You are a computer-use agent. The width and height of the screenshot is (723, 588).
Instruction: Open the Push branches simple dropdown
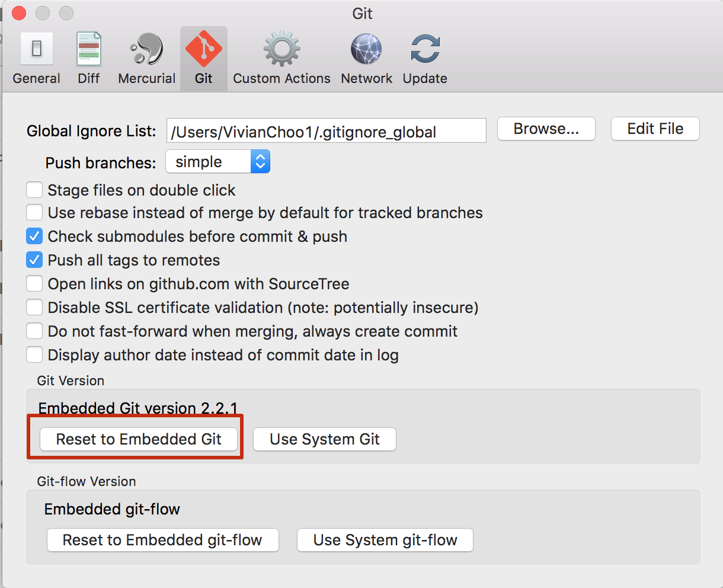point(217,161)
